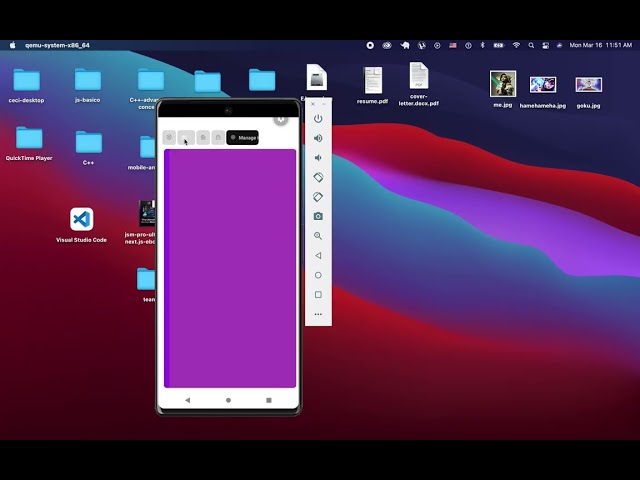The image size is (640, 480).
Task: Tap the first gray icon button in the app
Action: pyautogui.click(x=169, y=138)
